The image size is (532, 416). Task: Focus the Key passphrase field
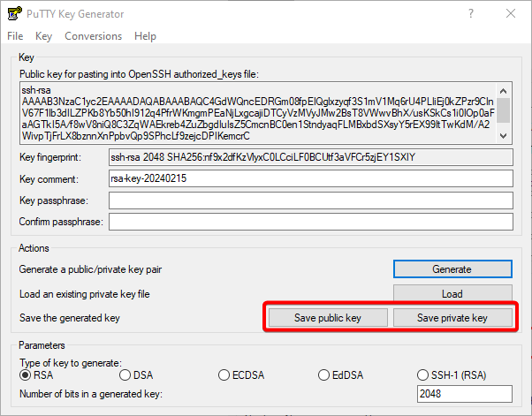pos(311,200)
